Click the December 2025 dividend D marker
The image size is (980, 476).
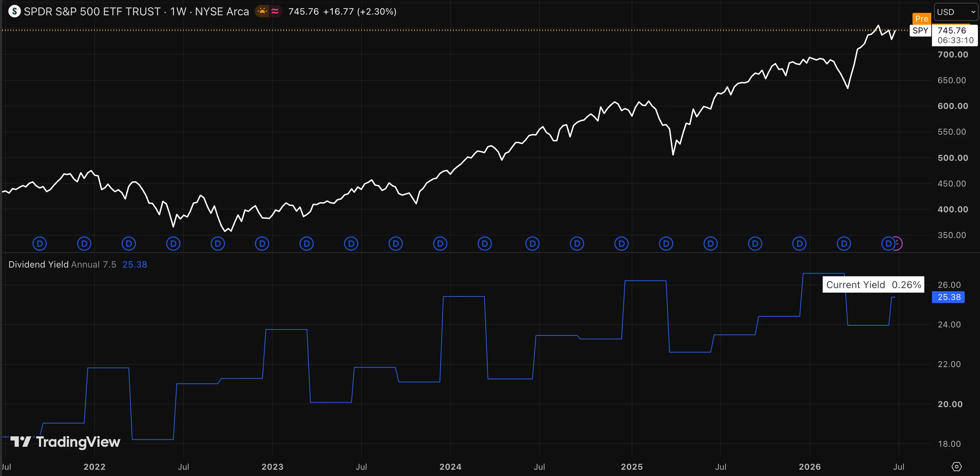799,244
